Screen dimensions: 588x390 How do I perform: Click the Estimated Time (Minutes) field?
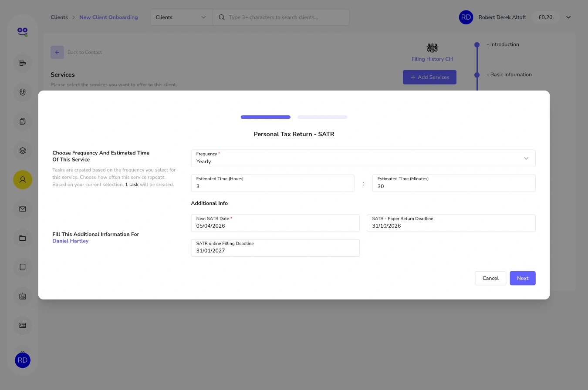coord(454,183)
